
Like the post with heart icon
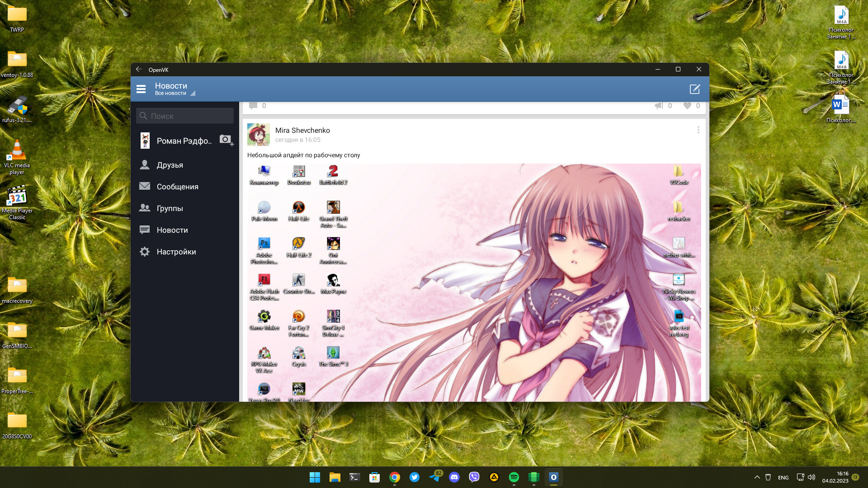[x=687, y=106]
